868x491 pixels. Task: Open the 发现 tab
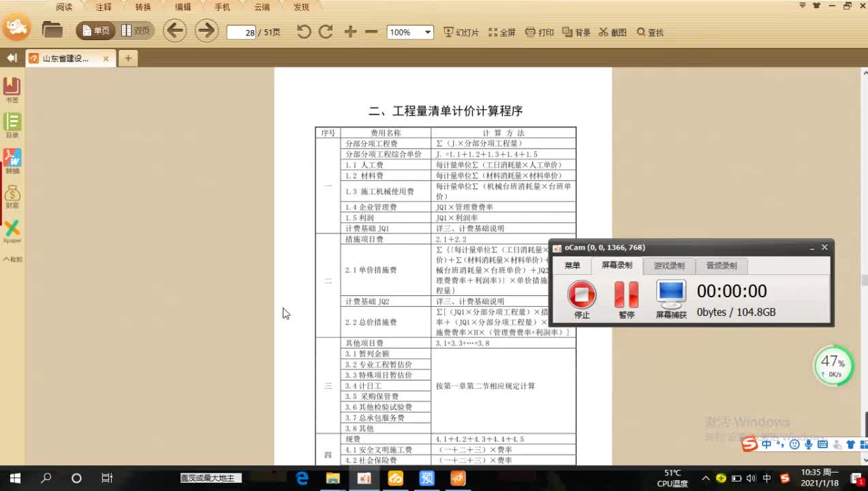click(301, 7)
